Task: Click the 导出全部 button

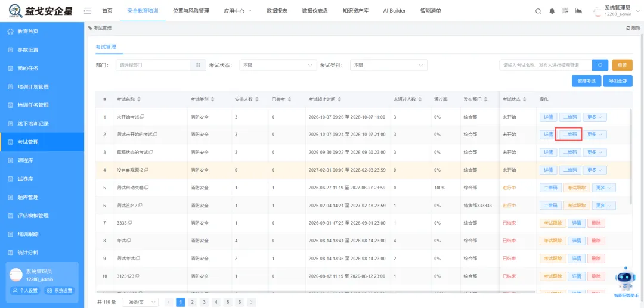Action: point(618,81)
